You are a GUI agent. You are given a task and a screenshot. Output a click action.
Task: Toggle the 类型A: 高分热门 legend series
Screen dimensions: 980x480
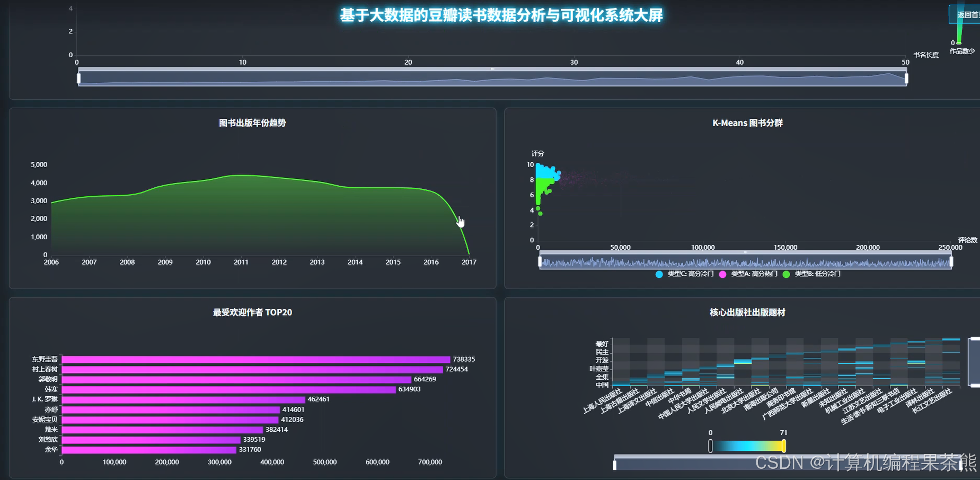click(748, 274)
